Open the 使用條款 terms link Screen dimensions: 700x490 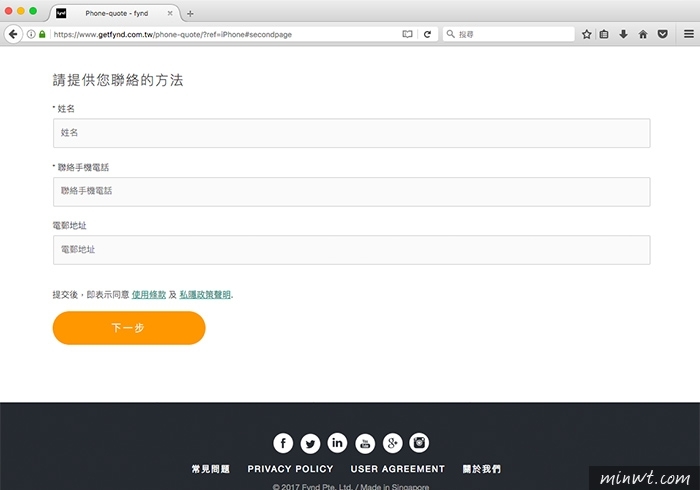tap(149, 295)
